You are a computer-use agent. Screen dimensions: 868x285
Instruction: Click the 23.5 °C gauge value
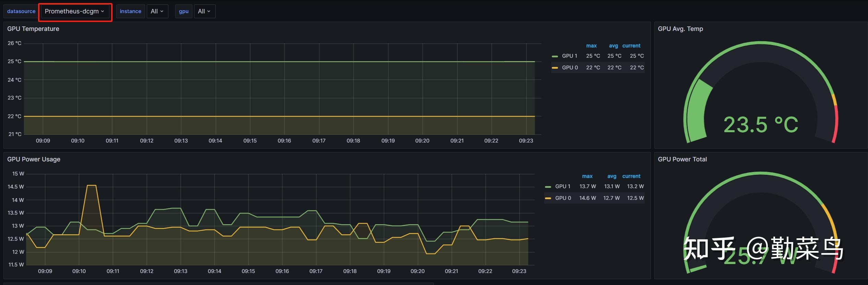coord(761,125)
